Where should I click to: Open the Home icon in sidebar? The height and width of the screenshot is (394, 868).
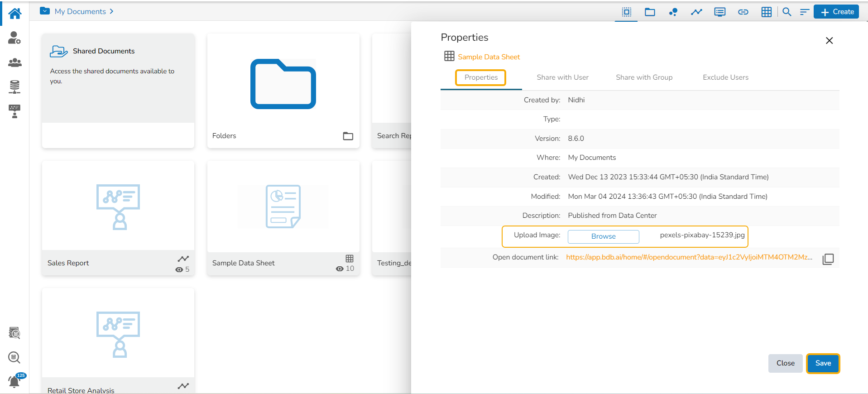point(14,14)
